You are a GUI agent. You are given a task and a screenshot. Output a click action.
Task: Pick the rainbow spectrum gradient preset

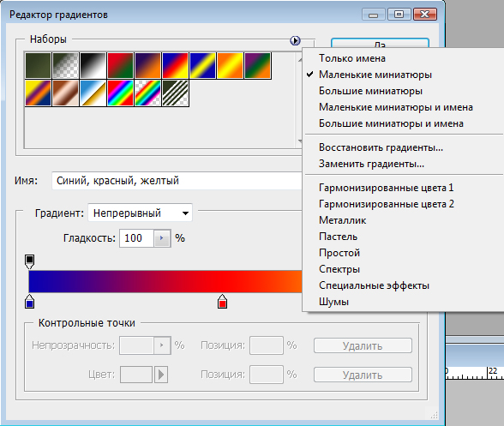point(120,93)
